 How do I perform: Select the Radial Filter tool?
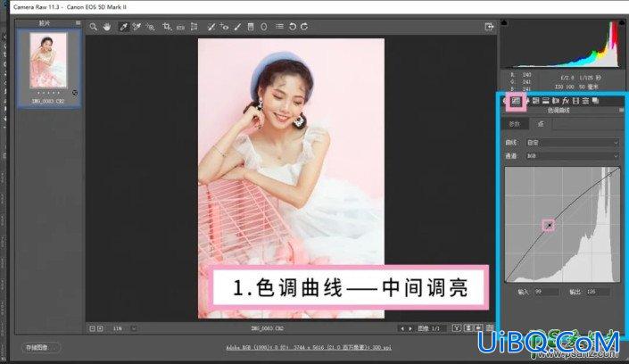264,27
